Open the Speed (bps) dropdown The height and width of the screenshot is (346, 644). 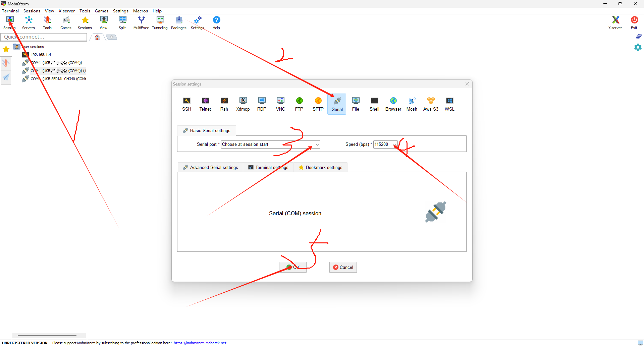point(395,145)
